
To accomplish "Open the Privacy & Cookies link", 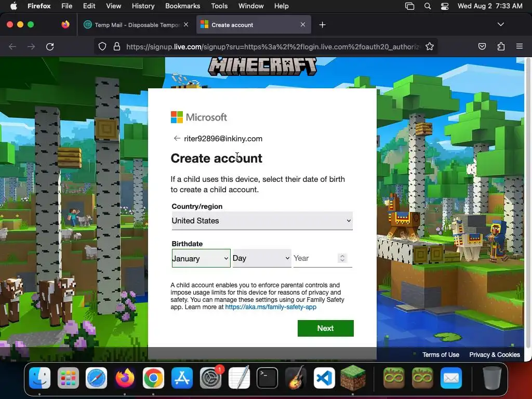I will pos(495,354).
